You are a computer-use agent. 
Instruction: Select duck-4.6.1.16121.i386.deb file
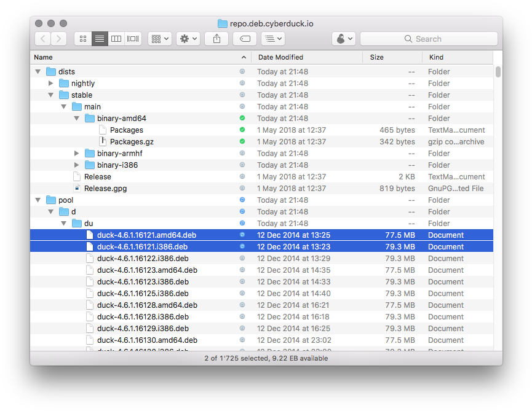tap(261, 247)
